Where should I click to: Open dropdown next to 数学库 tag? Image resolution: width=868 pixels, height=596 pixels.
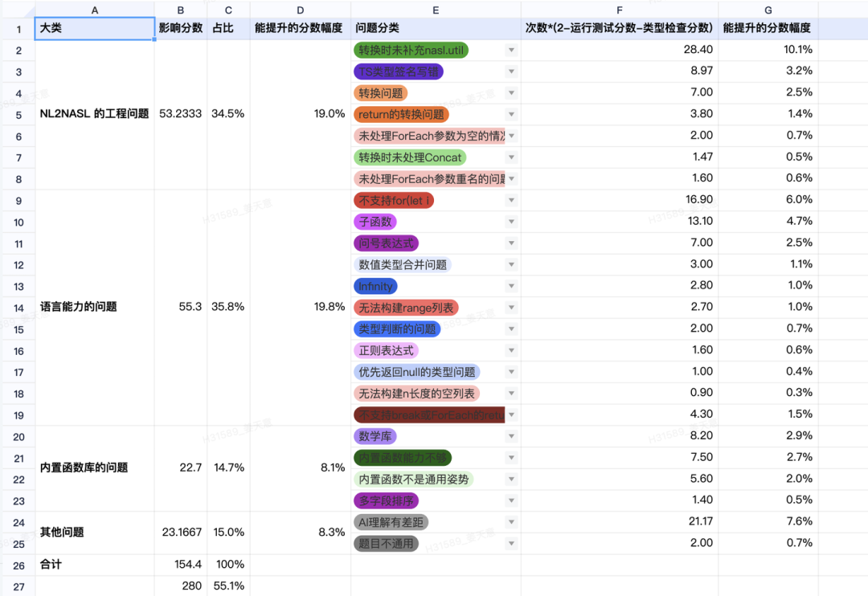click(511, 436)
